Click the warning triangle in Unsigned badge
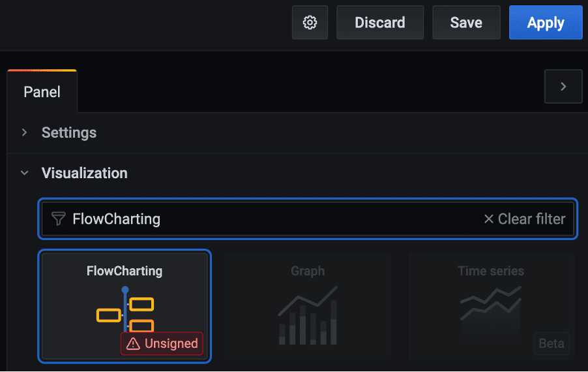 (134, 344)
